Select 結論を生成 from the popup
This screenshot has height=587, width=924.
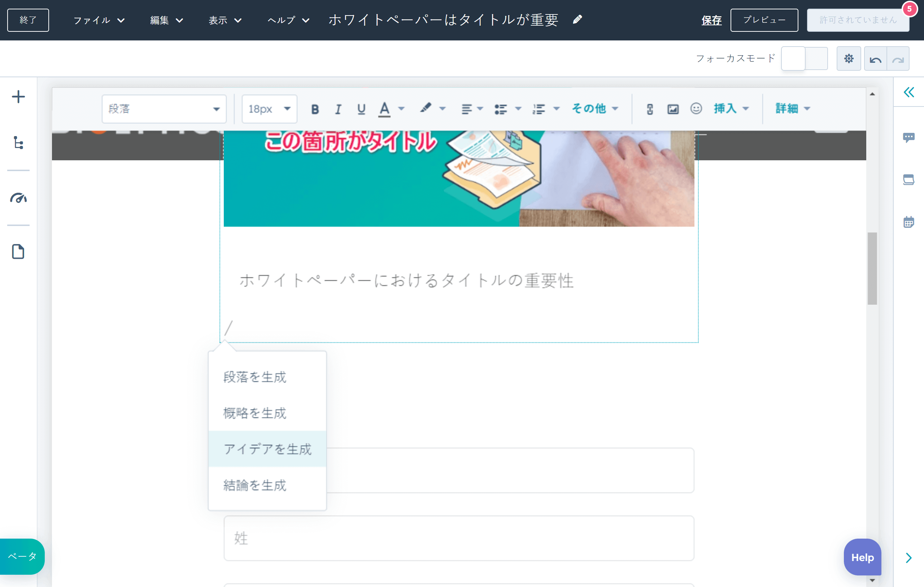click(x=267, y=485)
